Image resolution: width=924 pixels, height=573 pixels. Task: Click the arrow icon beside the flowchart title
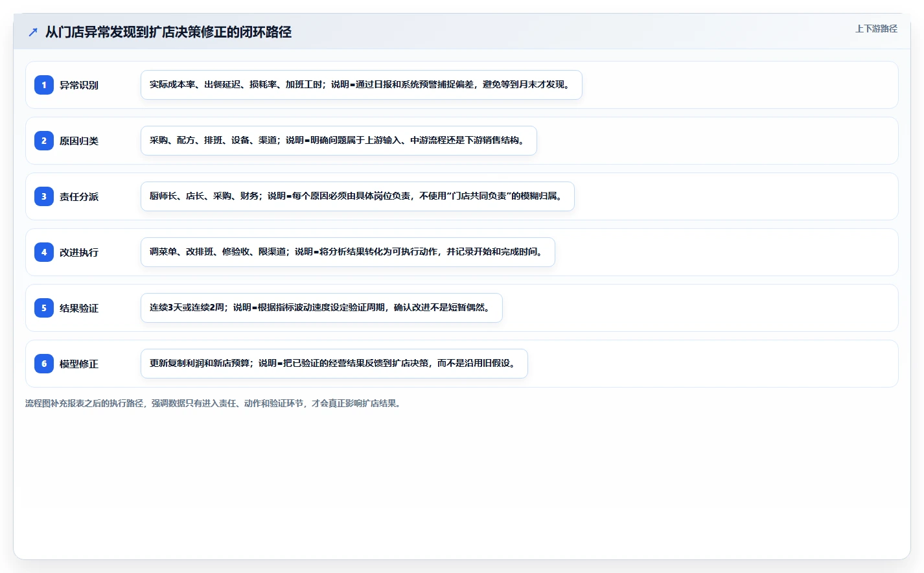click(x=33, y=32)
